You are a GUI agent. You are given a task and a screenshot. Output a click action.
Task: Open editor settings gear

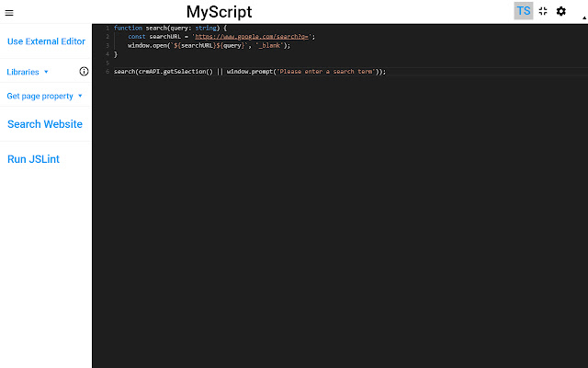click(561, 11)
